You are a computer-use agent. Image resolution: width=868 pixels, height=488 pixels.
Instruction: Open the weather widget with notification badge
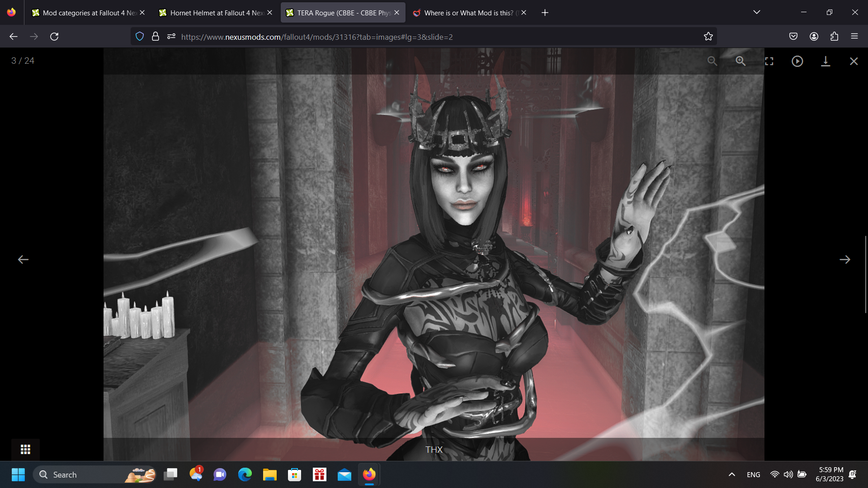(196, 474)
